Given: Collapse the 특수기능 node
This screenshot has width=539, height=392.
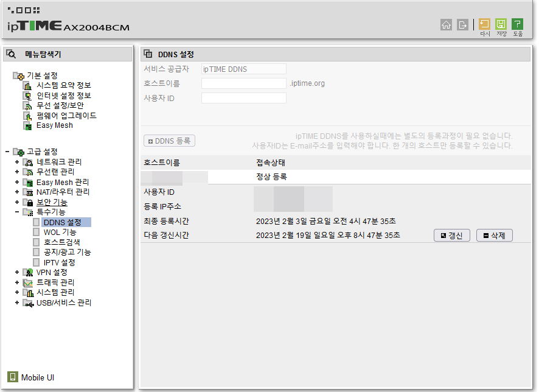Looking at the screenshot, I should pyautogui.click(x=17, y=212).
